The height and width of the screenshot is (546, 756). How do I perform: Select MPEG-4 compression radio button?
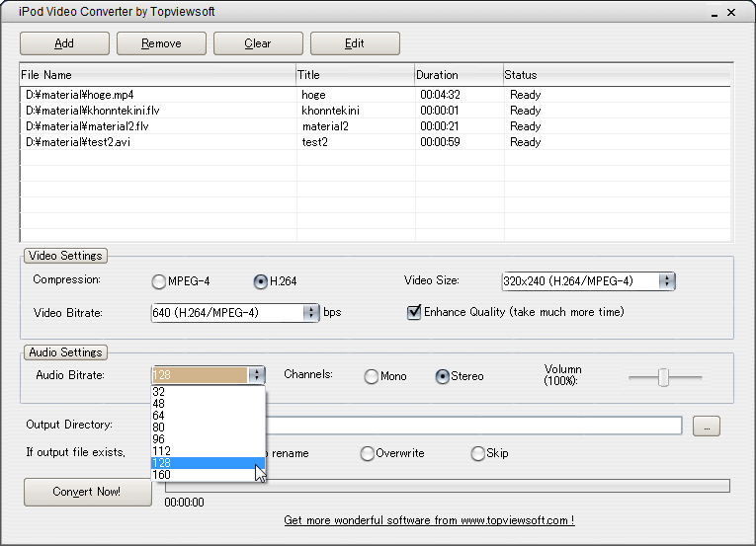coord(159,281)
